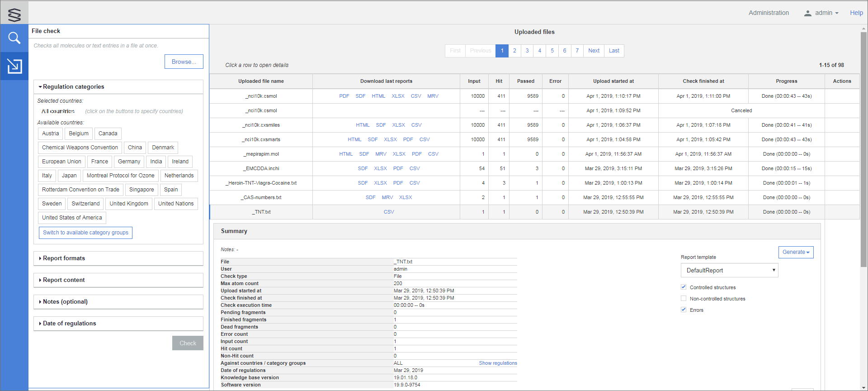The height and width of the screenshot is (391, 868).
Task: Enable the Non-controlled structures checkbox
Action: [684, 299]
